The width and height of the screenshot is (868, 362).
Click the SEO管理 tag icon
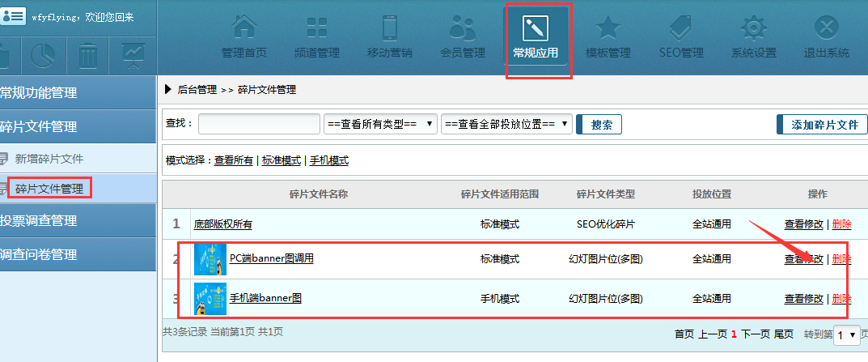pyautogui.click(x=680, y=30)
